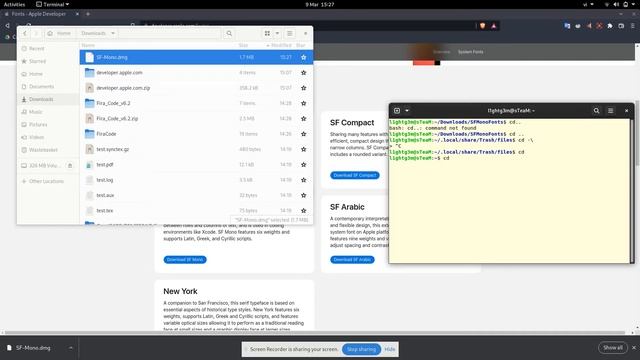Star developer.apple.com.zip

(x=303, y=88)
